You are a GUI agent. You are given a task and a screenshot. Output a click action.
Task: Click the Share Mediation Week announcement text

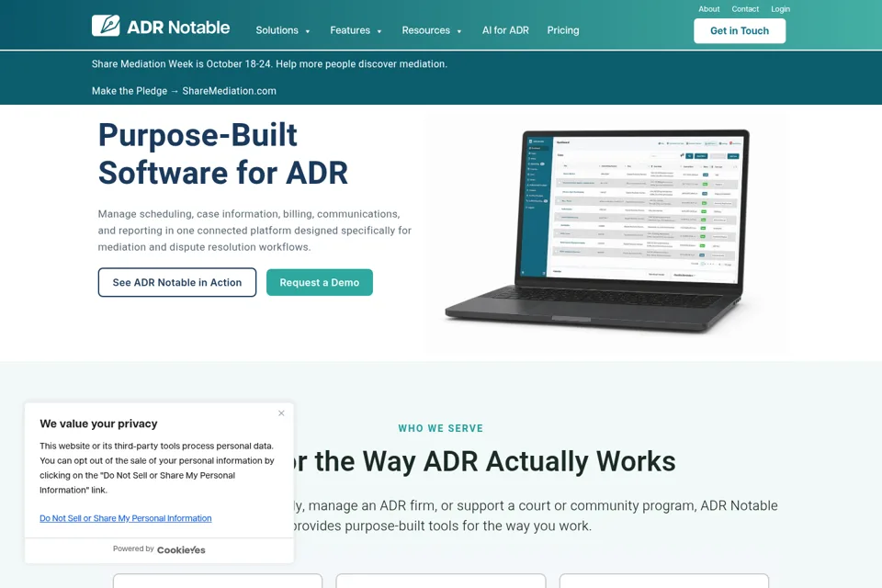point(269,64)
